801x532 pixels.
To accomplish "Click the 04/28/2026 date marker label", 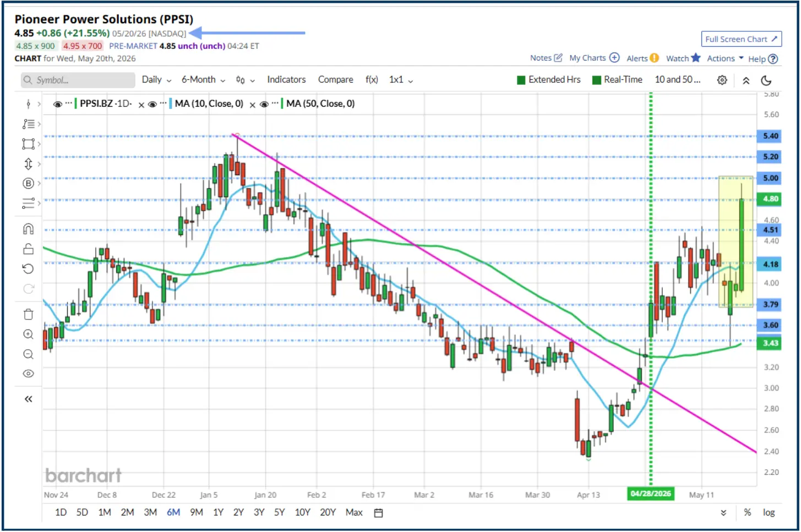I will click(x=651, y=493).
